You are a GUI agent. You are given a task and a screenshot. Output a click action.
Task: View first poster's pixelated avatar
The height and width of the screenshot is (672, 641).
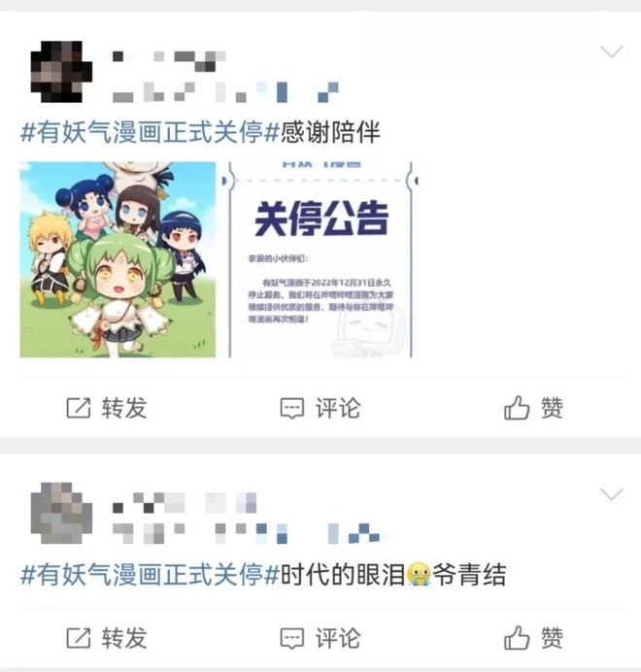coord(61,72)
